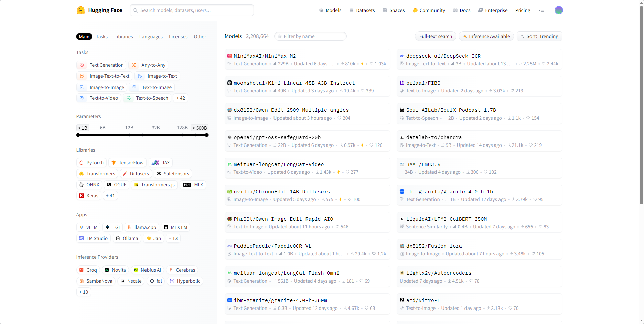644x324 pixels.
Task: Click the Full-text search button
Action: 436,36
